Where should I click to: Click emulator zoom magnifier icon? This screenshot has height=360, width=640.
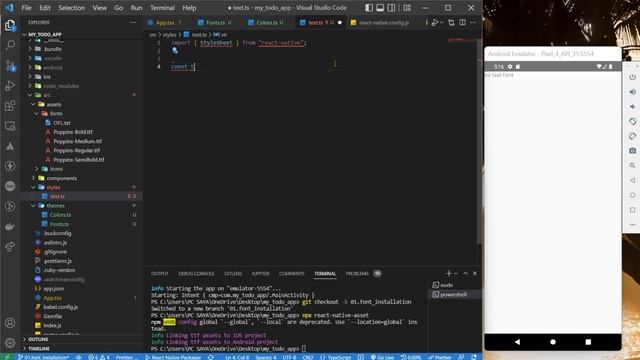point(632,165)
